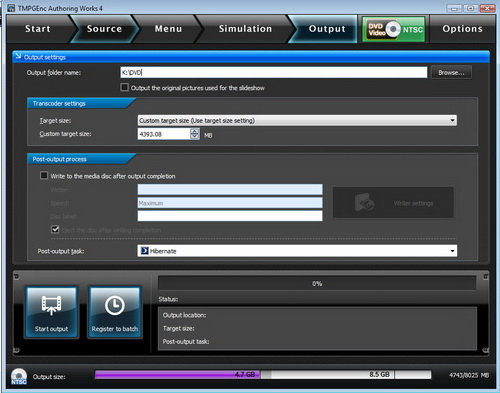Click the pin icon at the panel's lower-right corner
This screenshot has height=393, width=500.
click(x=486, y=350)
